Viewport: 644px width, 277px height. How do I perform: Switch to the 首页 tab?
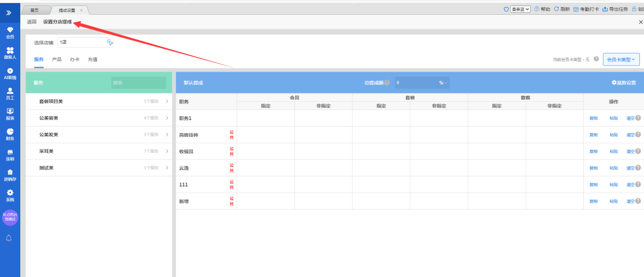pyautogui.click(x=35, y=10)
